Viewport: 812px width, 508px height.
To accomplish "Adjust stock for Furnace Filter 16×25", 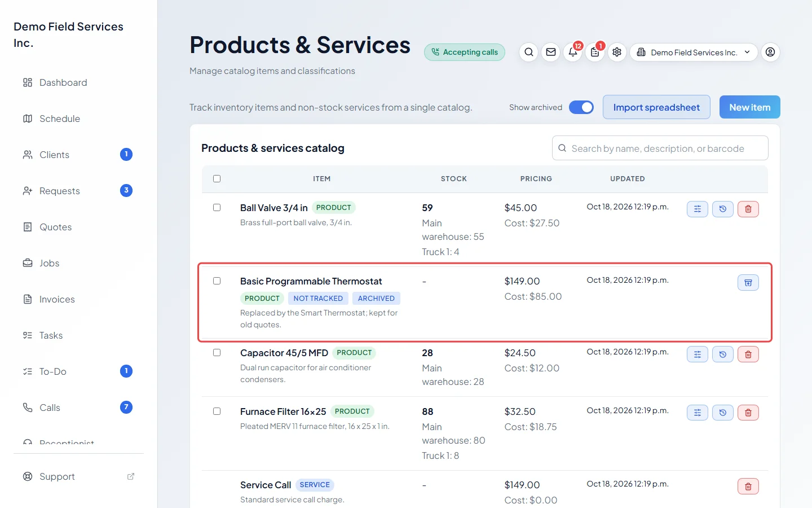I will click(x=698, y=413).
